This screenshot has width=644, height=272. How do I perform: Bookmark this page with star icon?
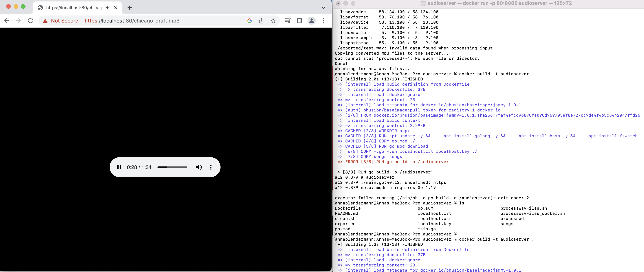273,21
